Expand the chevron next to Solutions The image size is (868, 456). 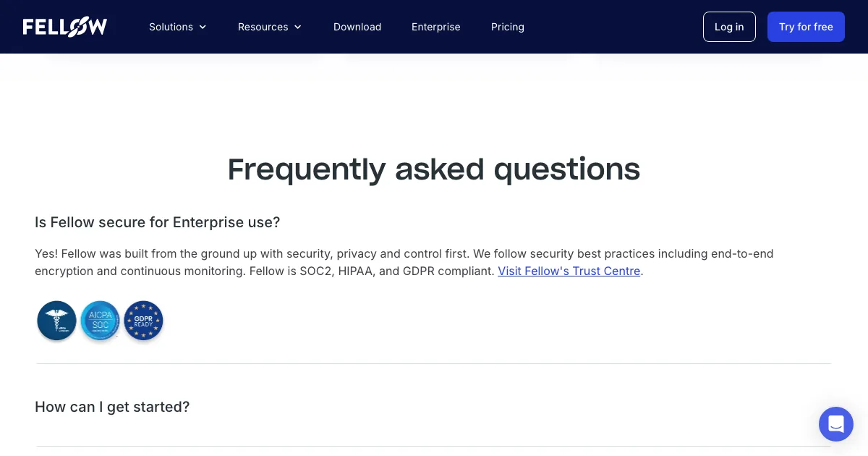tap(203, 27)
